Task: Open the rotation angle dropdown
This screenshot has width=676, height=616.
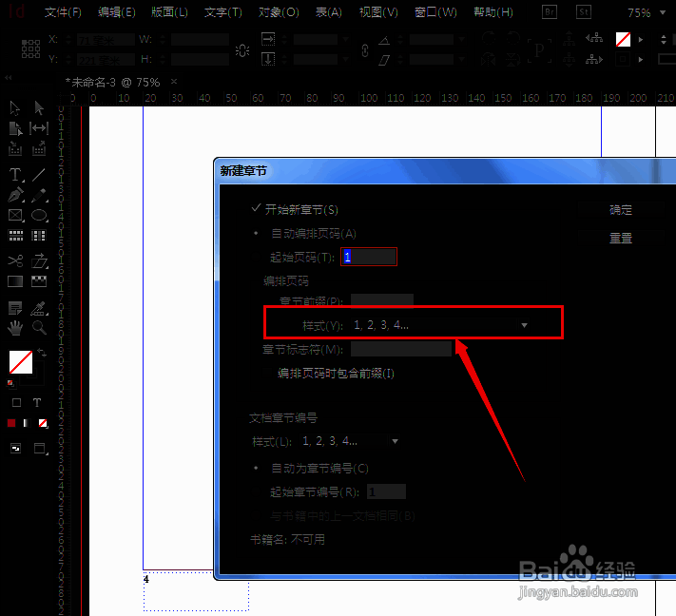Action: (x=462, y=40)
